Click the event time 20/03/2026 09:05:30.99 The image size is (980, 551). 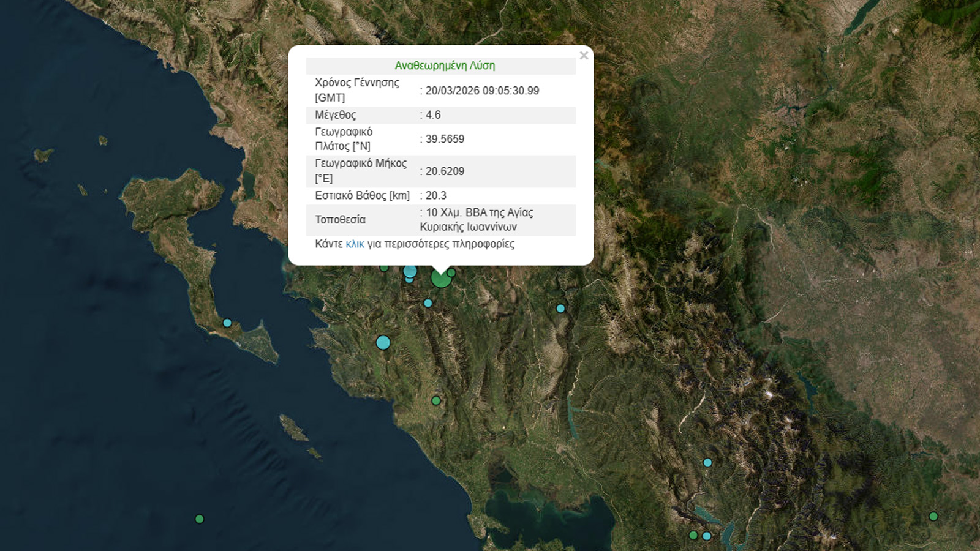point(482,91)
